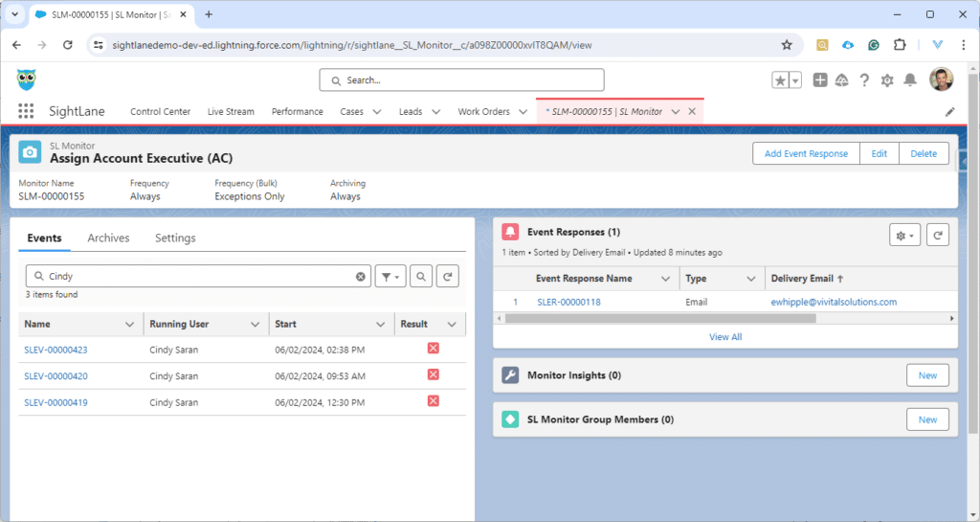The width and height of the screenshot is (980, 522).
Task: Click the global Search box
Action: [462, 80]
